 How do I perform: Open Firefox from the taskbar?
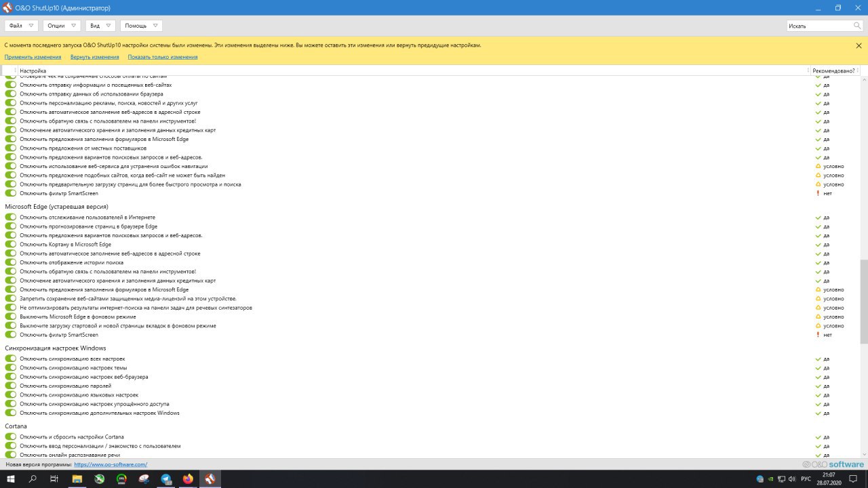point(188,479)
